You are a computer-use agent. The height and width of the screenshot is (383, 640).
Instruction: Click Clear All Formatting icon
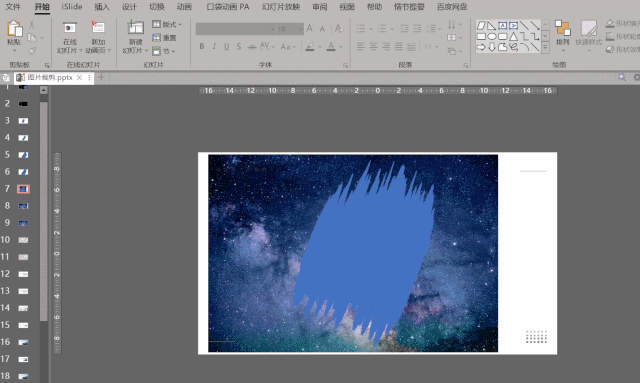coord(339,29)
